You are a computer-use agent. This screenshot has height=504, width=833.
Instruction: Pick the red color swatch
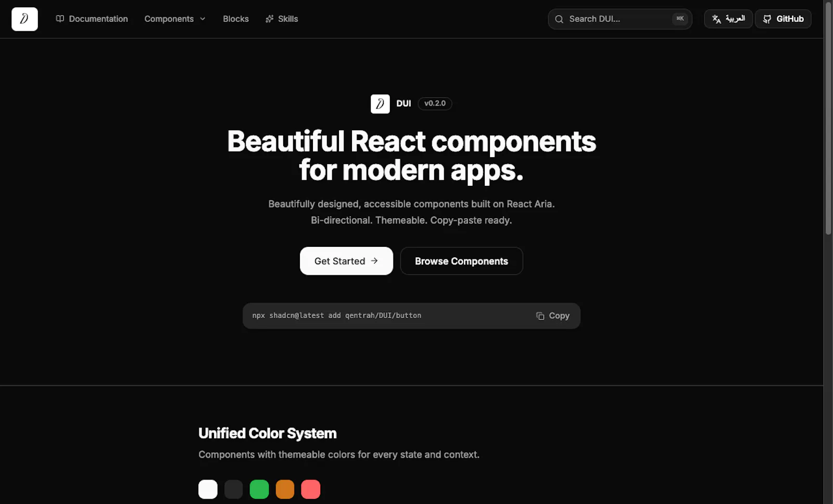click(x=311, y=489)
